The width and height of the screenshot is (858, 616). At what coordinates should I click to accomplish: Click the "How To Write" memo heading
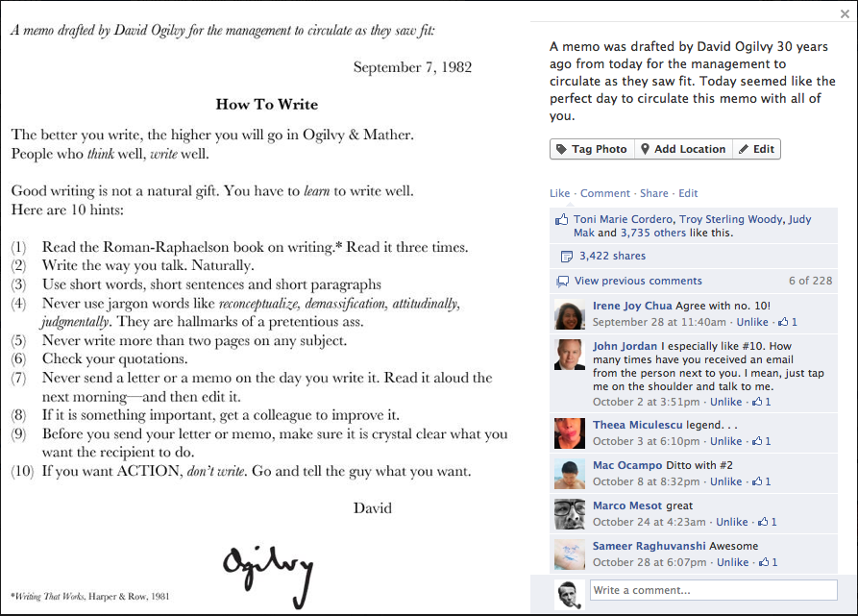(266, 105)
